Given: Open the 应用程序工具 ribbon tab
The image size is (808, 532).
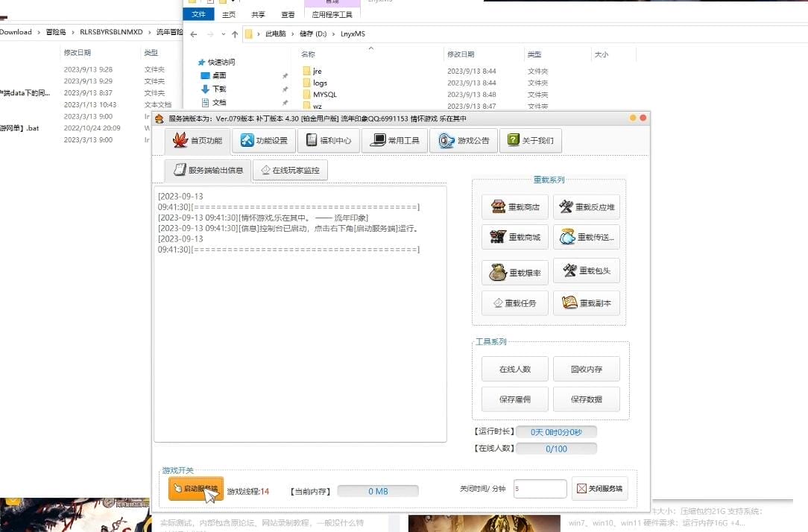Looking at the screenshot, I should coord(332,14).
